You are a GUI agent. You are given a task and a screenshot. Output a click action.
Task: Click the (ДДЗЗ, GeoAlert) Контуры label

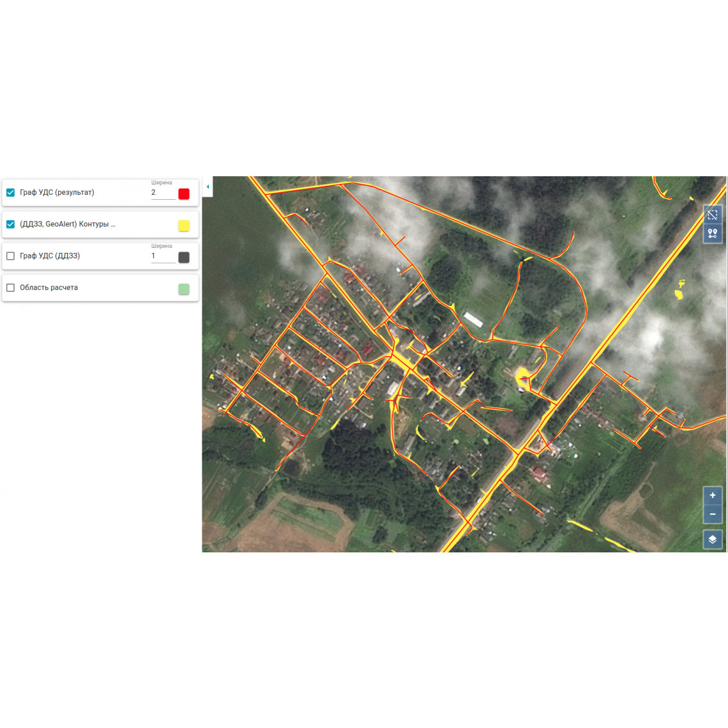(67, 224)
